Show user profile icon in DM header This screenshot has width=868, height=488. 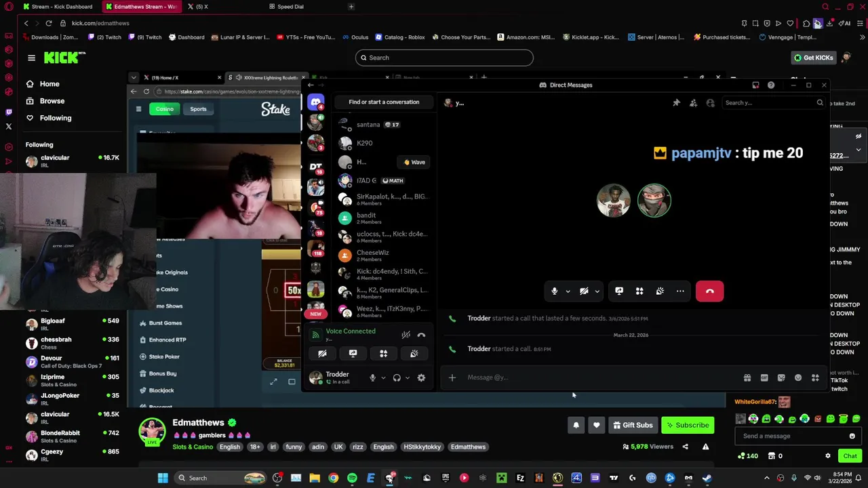click(710, 103)
